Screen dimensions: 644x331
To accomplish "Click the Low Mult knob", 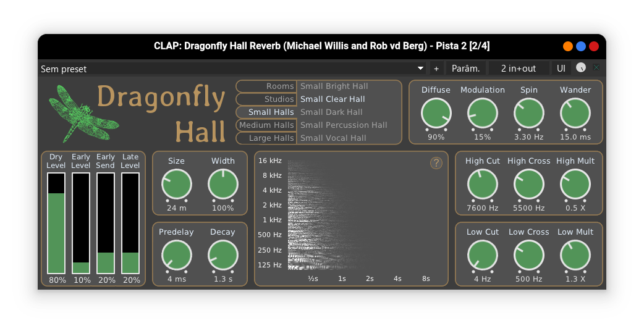I will pyautogui.click(x=575, y=255).
